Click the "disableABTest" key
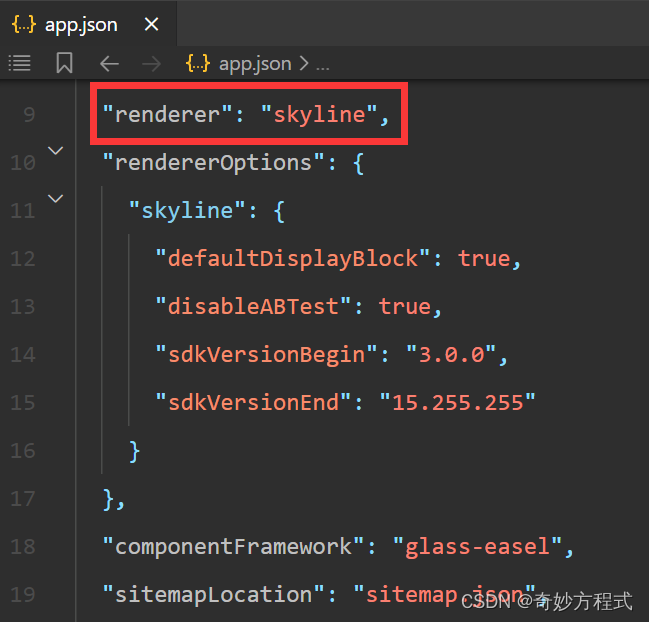Screen dimensions: 649x622 click(253, 306)
